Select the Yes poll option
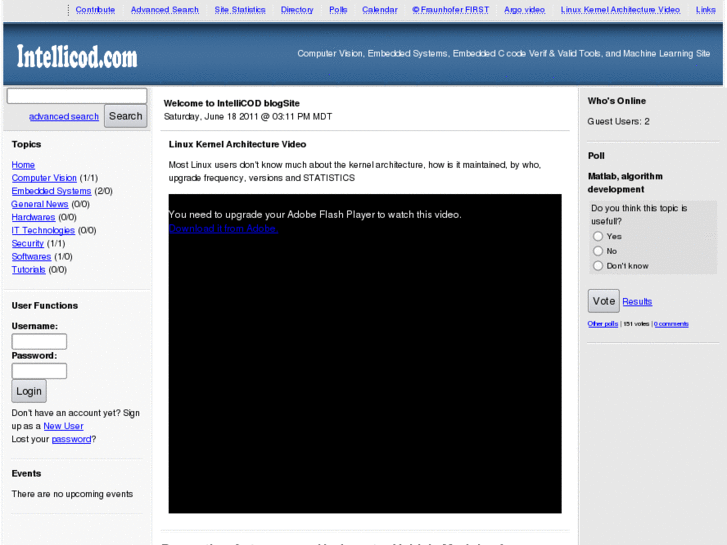 tap(598, 236)
